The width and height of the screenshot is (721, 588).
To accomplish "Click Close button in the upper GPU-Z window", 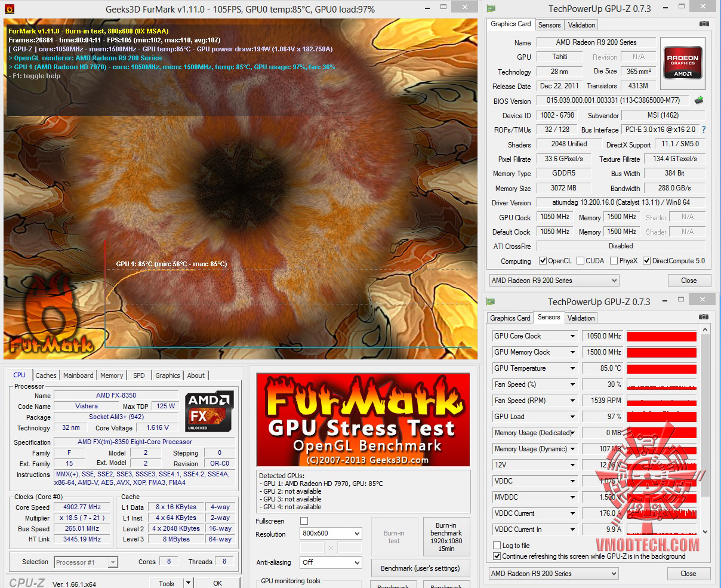I will pyautogui.click(x=689, y=281).
